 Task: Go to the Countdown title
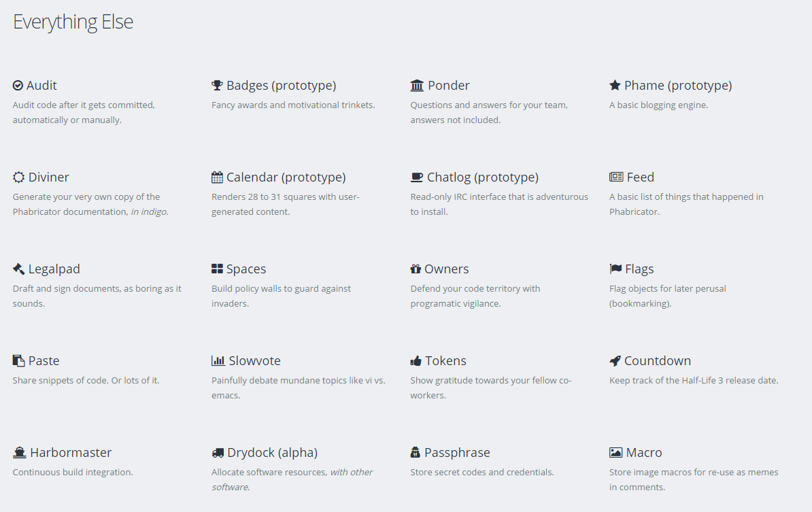tap(658, 360)
